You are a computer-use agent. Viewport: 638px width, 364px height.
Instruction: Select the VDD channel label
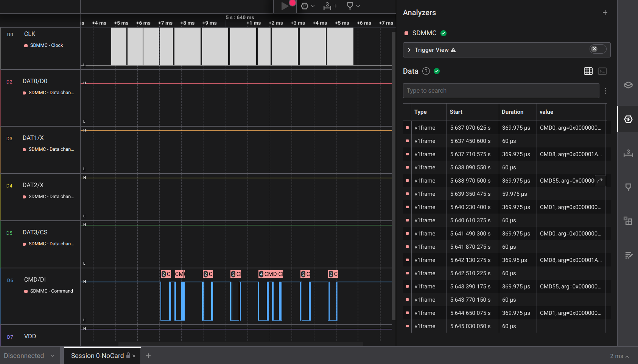[30, 336]
